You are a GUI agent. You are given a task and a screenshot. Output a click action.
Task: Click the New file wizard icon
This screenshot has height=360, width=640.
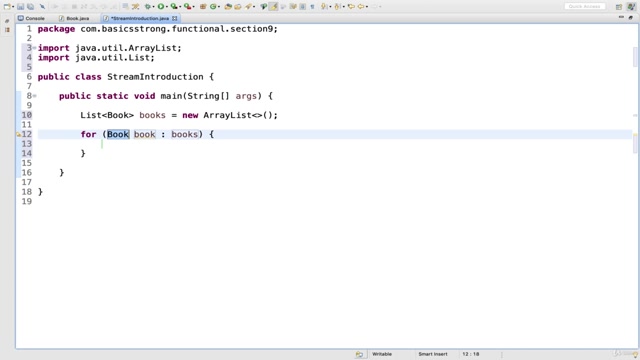7,7
